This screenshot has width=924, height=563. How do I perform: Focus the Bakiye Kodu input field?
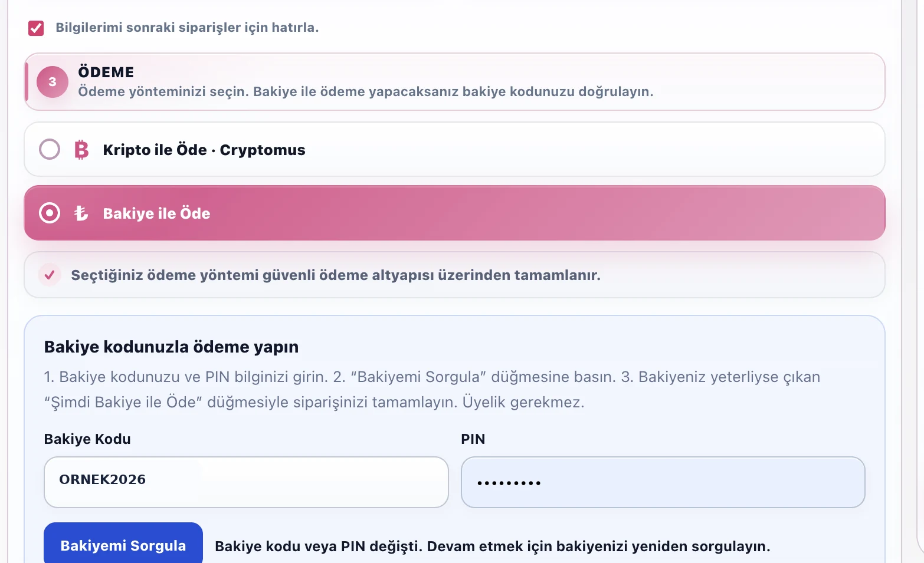click(246, 482)
